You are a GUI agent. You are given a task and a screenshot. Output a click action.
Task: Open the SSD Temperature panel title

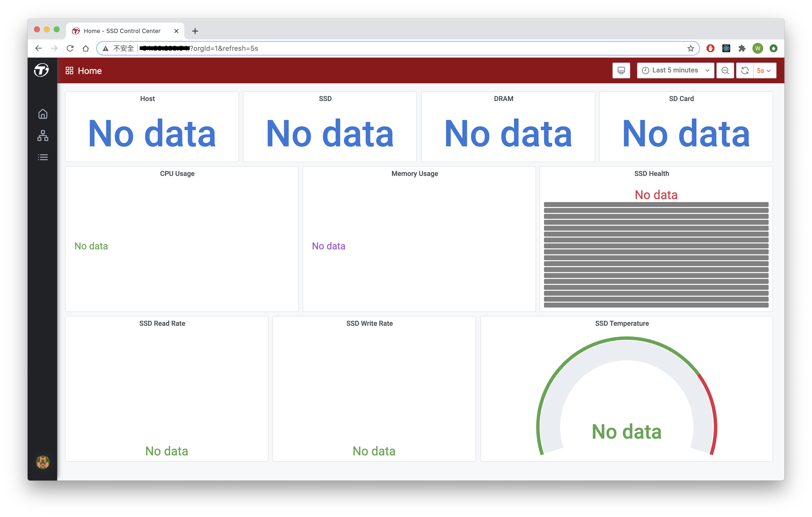coord(622,323)
